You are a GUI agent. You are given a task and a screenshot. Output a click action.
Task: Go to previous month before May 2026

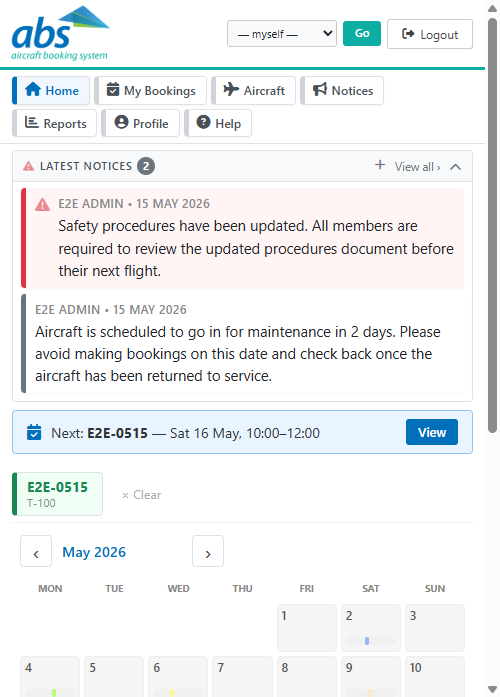[36, 552]
